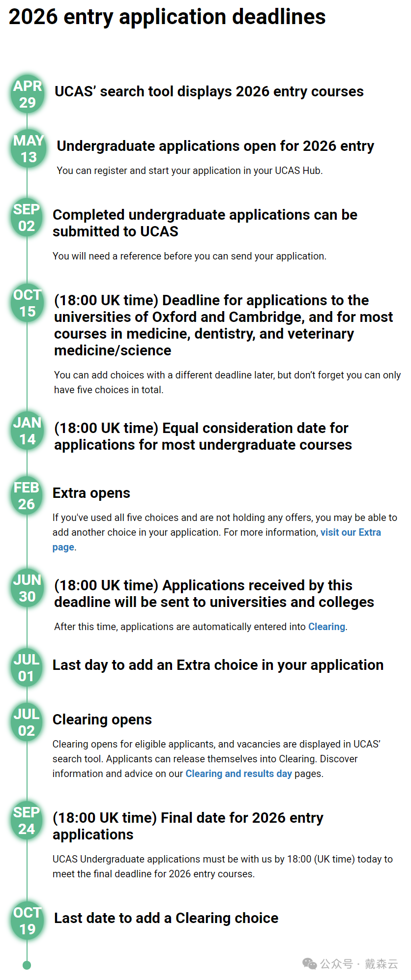Click the MAY 13 date badge

(28, 148)
